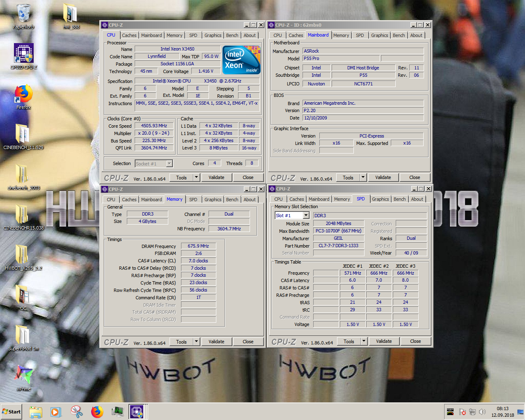525x420 pixels.
Task: Launch the wPrime desktop shortcut
Action: [x=23, y=378]
